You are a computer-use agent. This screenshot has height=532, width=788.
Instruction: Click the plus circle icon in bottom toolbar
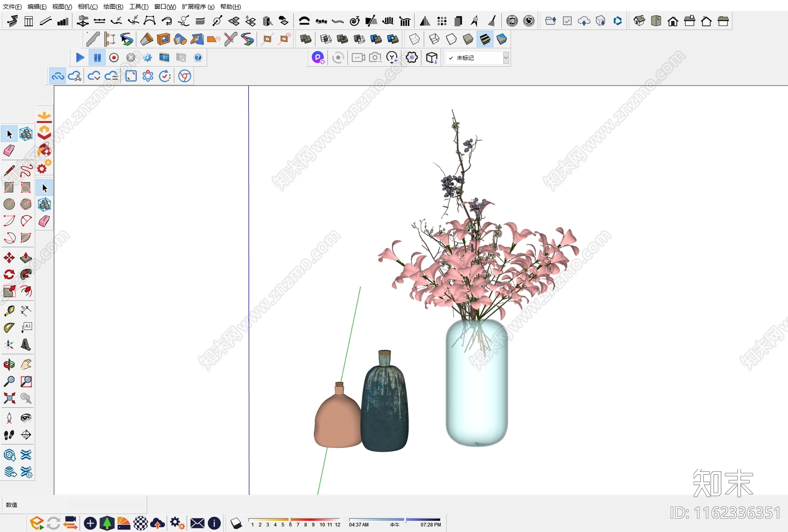(x=90, y=523)
